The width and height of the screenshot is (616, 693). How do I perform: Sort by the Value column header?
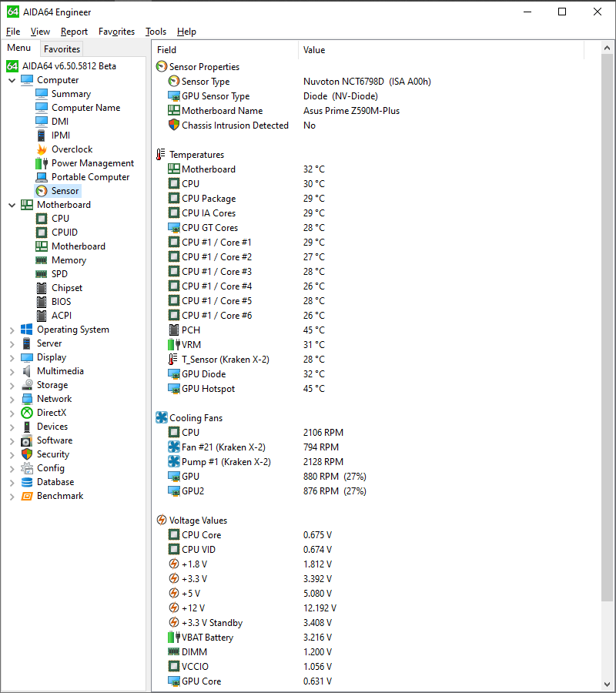(441, 50)
